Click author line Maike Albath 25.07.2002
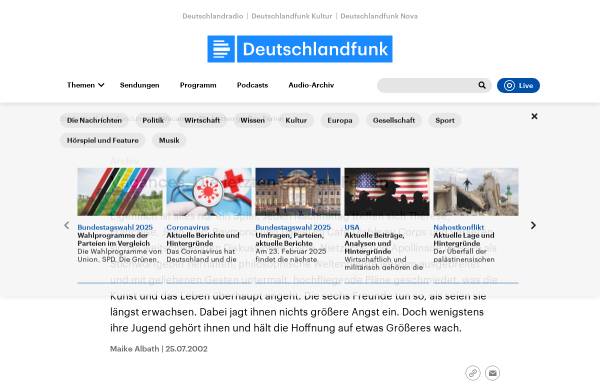The image size is (600, 384). tap(159, 349)
